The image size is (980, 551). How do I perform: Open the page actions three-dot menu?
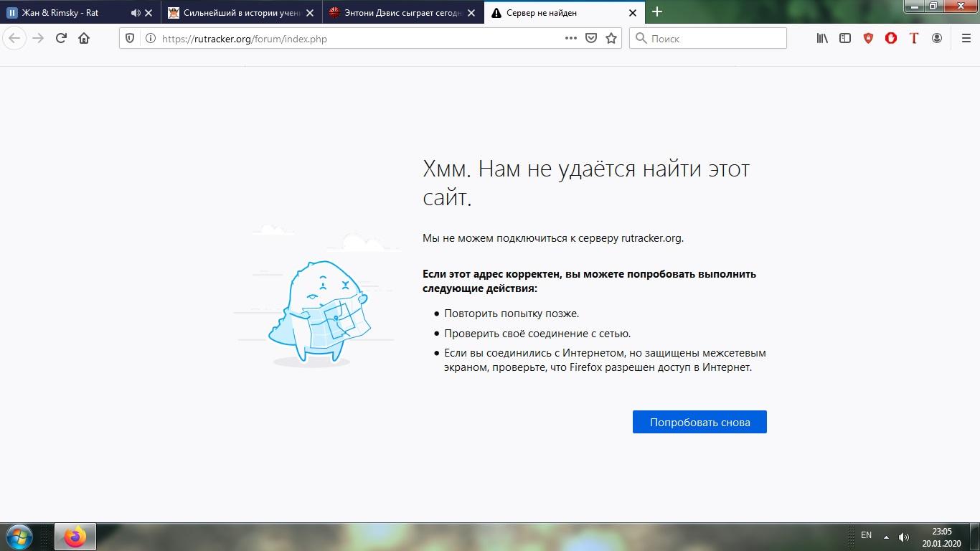coord(570,39)
